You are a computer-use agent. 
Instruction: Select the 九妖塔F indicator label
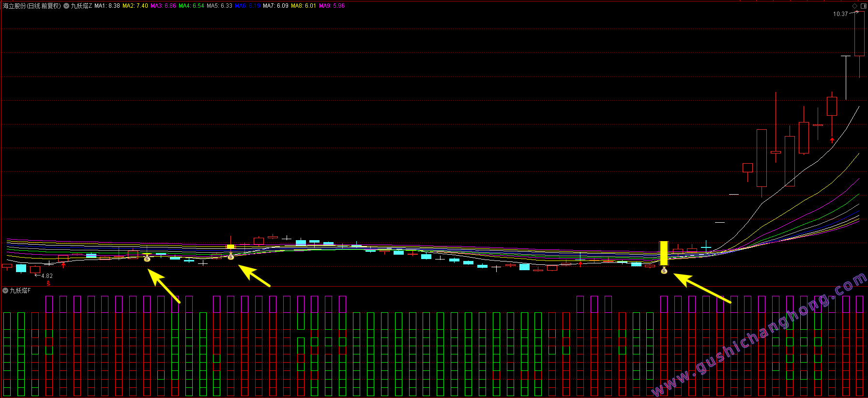click(20, 291)
